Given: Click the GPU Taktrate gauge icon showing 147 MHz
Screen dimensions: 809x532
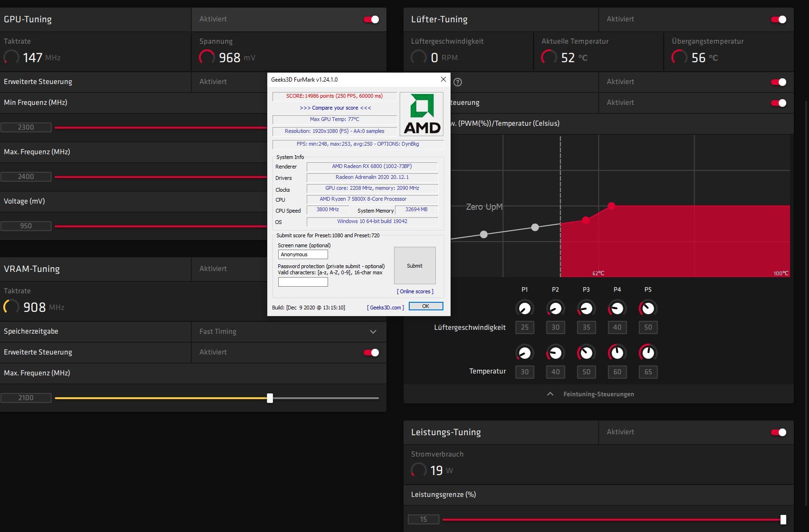Looking at the screenshot, I should [x=11, y=57].
